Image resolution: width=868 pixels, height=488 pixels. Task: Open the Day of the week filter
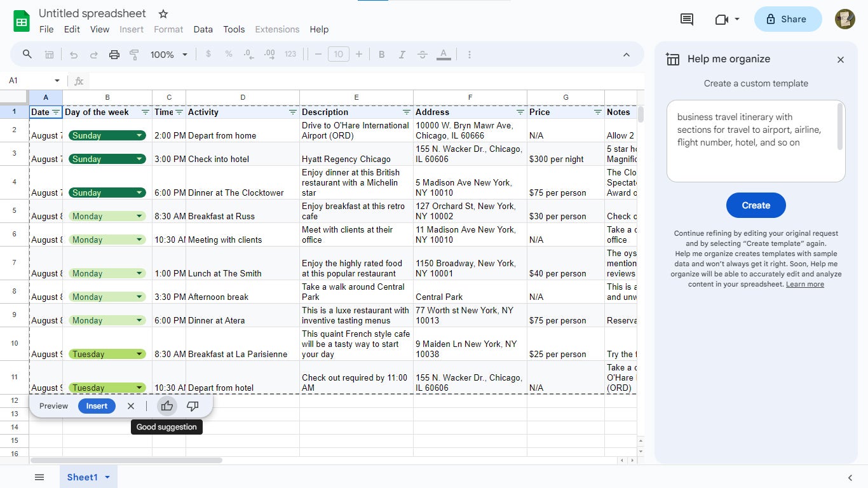pos(146,112)
